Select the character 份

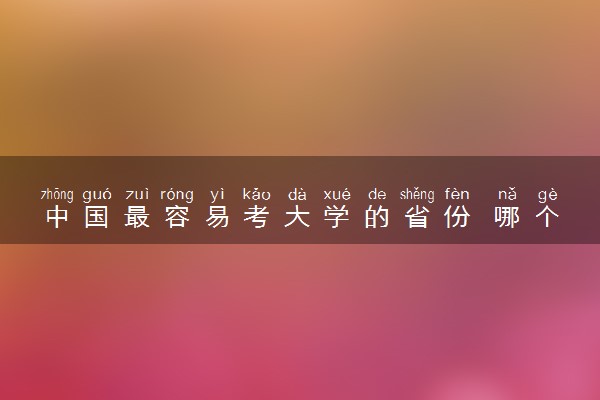(457, 217)
